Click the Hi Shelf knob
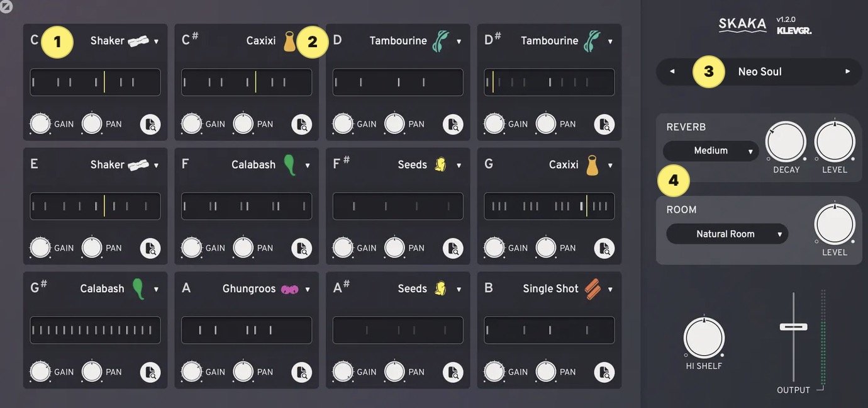The width and height of the screenshot is (868, 408). (x=704, y=338)
